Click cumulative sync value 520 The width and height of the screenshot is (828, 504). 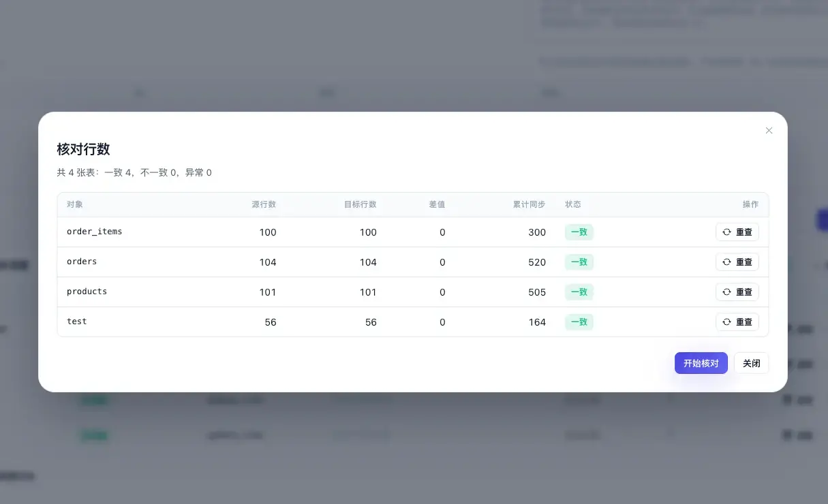point(537,262)
